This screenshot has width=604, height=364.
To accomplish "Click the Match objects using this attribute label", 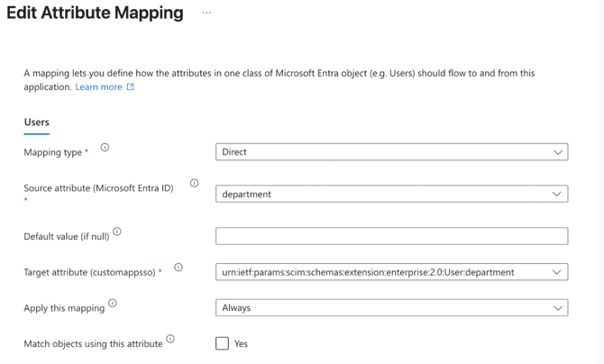I will pyautogui.click(x=93, y=343).
